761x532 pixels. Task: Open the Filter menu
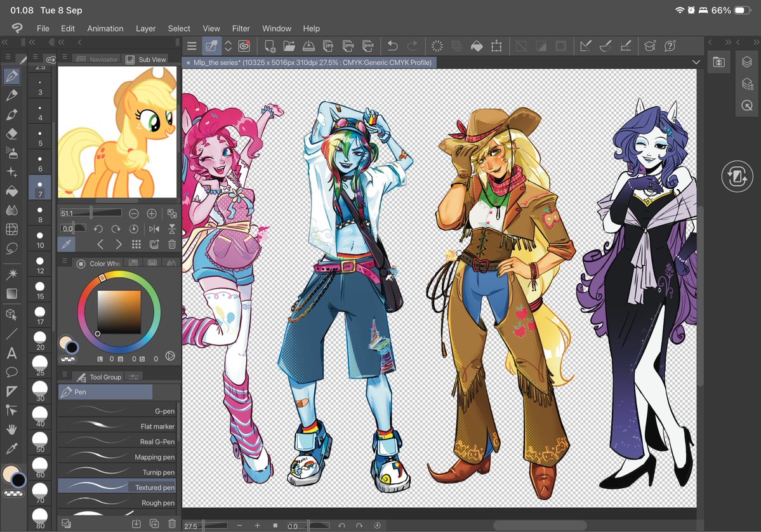(241, 29)
